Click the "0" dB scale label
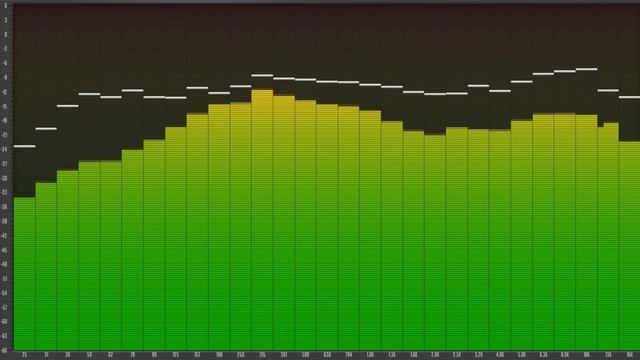The height and width of the screenshot is (360, 640). [x=6, y=35]
